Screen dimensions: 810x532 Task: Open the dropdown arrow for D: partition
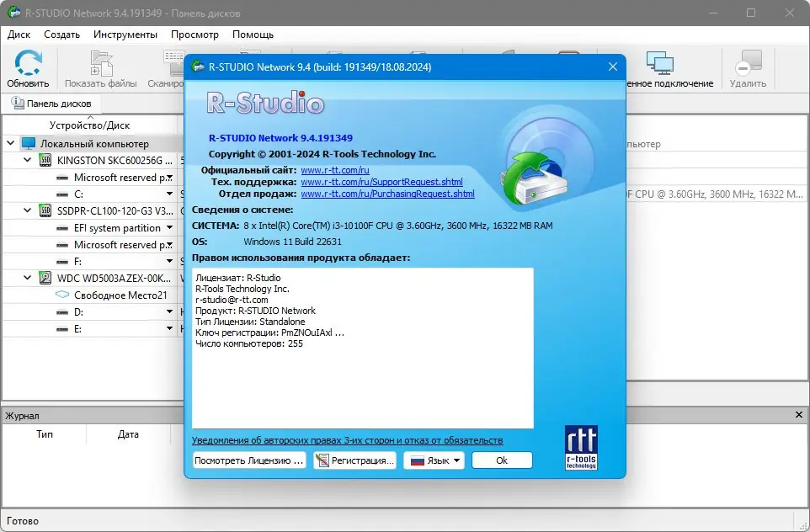[x=169, y=312]
